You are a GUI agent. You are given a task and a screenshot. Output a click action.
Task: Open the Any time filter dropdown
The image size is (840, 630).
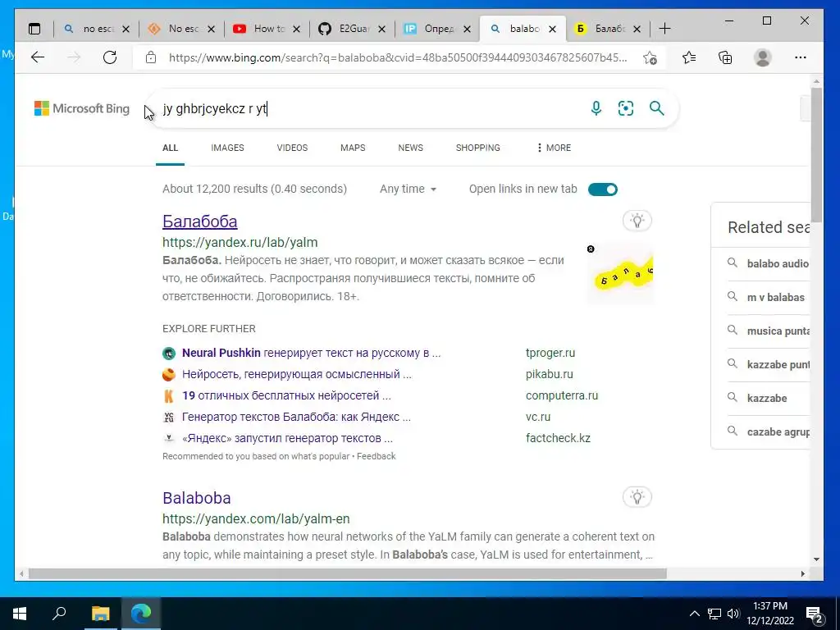(408, 189)
